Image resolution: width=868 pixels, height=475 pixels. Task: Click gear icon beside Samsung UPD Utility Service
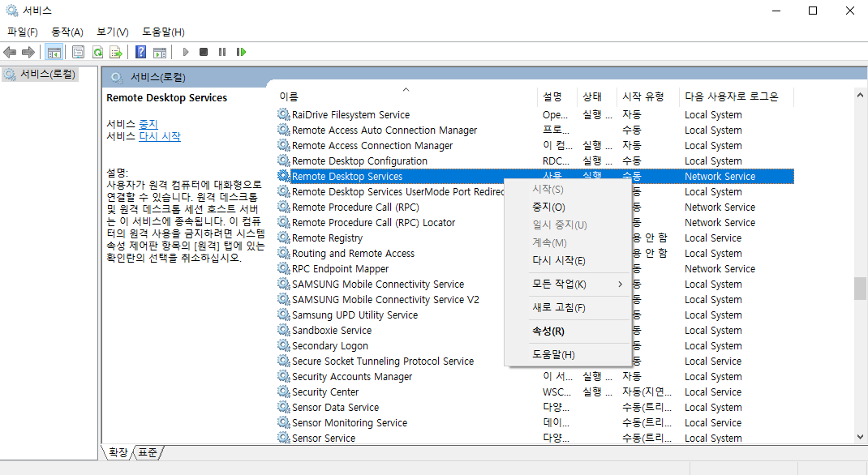pos(283,315)
